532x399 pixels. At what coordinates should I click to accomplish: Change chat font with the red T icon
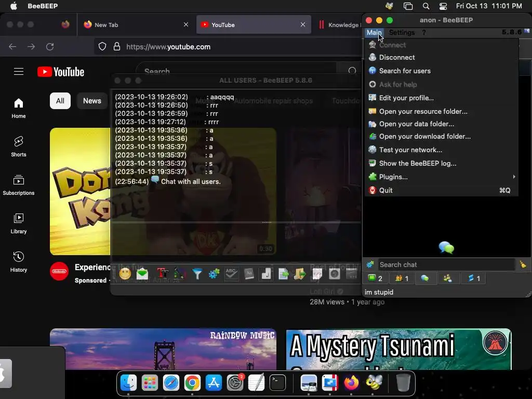[x=163, y=273]
